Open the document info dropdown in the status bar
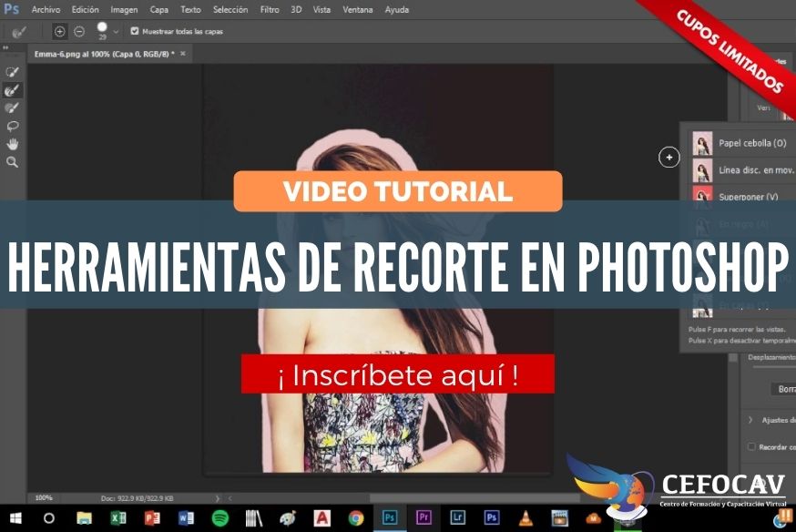Screen dimensions: 796x532 pyautogui.click(x=218, y=497)
